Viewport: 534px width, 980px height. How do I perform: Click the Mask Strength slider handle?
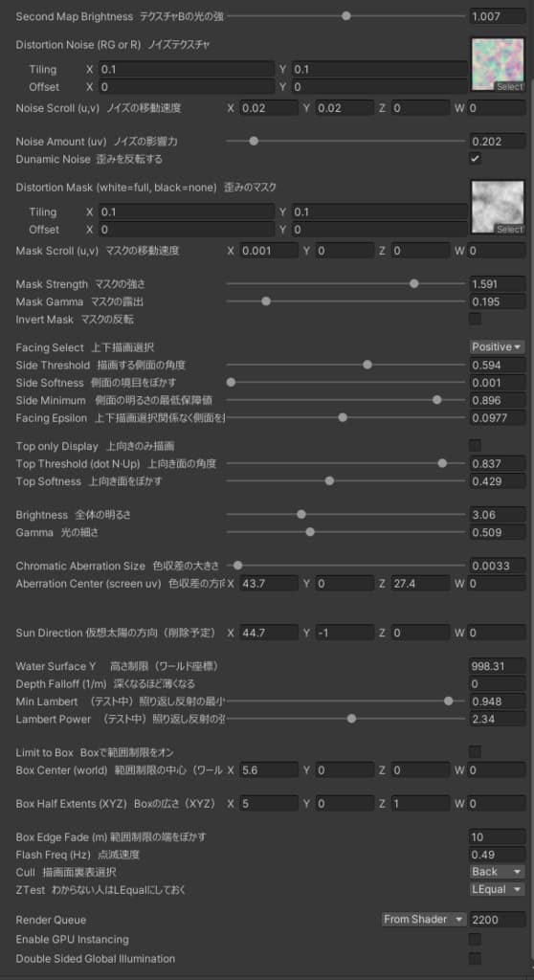click(413, 283)
